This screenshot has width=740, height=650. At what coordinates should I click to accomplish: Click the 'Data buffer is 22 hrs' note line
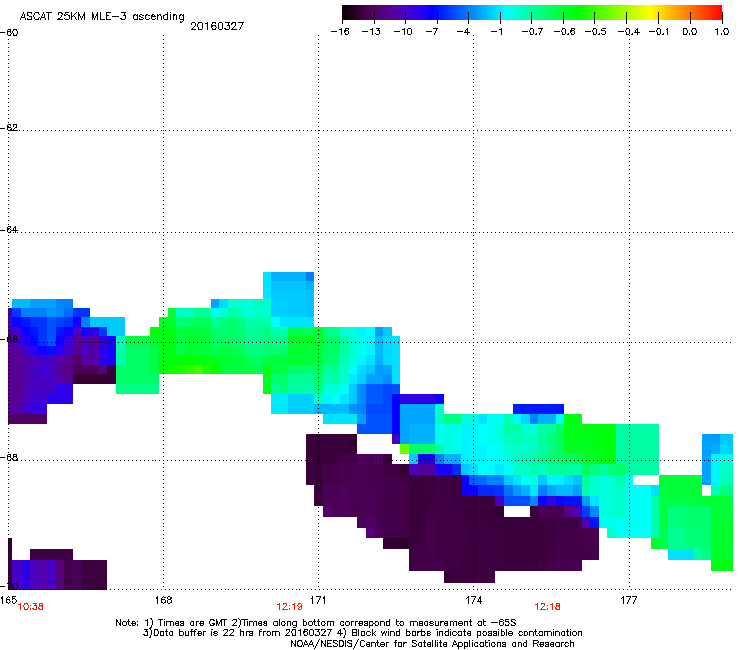[x=362, y=633]
